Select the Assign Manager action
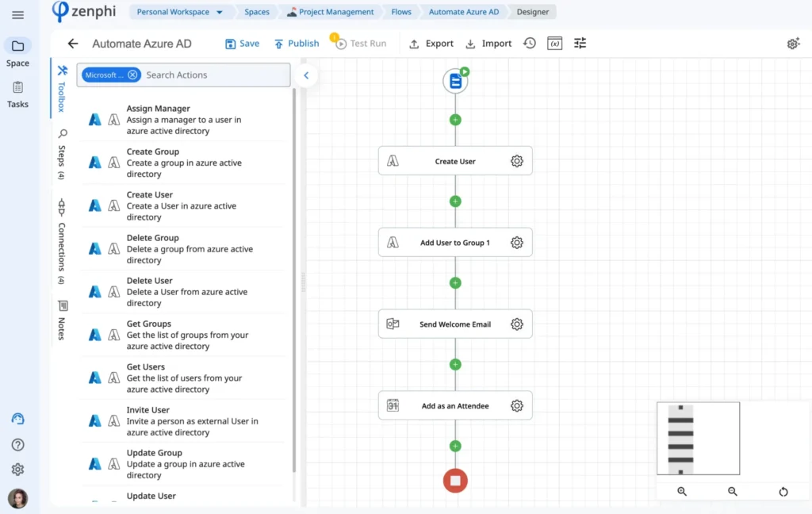 (x=184, y=120)
